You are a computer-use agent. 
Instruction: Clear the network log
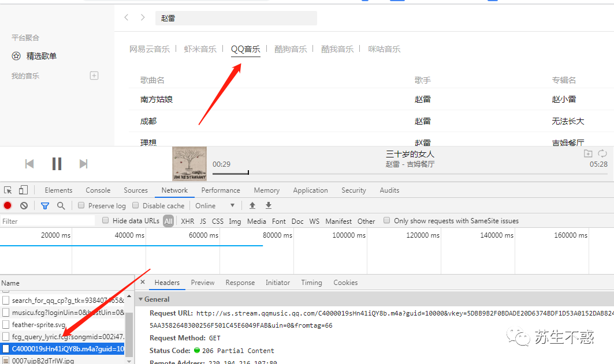[24, 205]
